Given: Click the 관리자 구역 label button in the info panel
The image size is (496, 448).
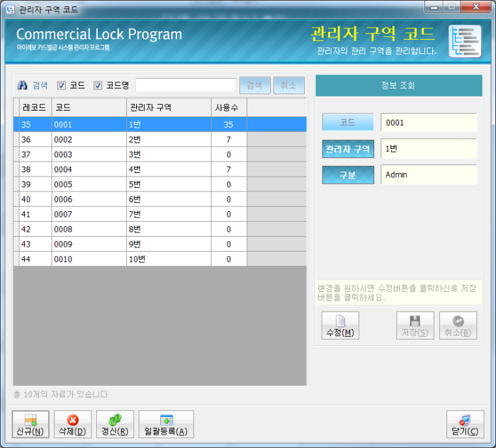Looking at the screenshot, I should [x=348, y=149].
